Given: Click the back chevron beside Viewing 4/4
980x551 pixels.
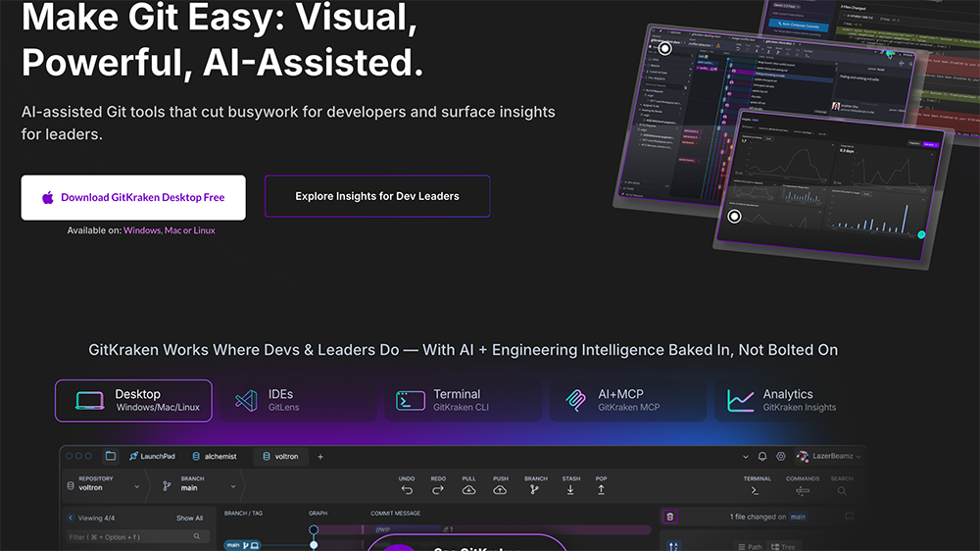Looking at the screenshot, I should pyautogui.click(x=71, y=518).
